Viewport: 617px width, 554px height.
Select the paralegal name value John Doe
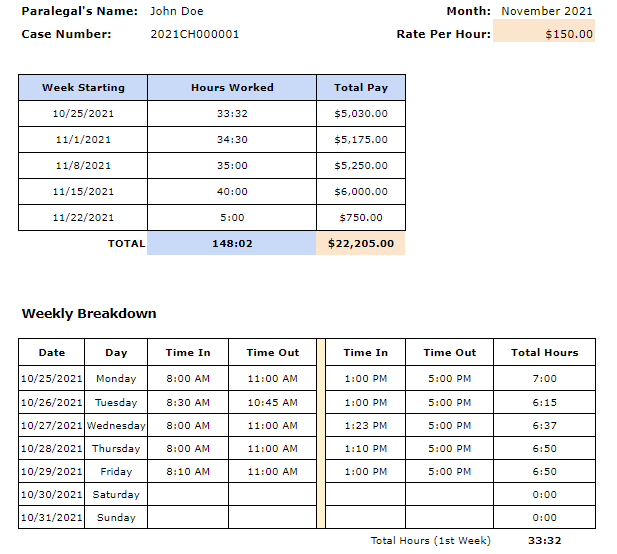pos(177,11)
